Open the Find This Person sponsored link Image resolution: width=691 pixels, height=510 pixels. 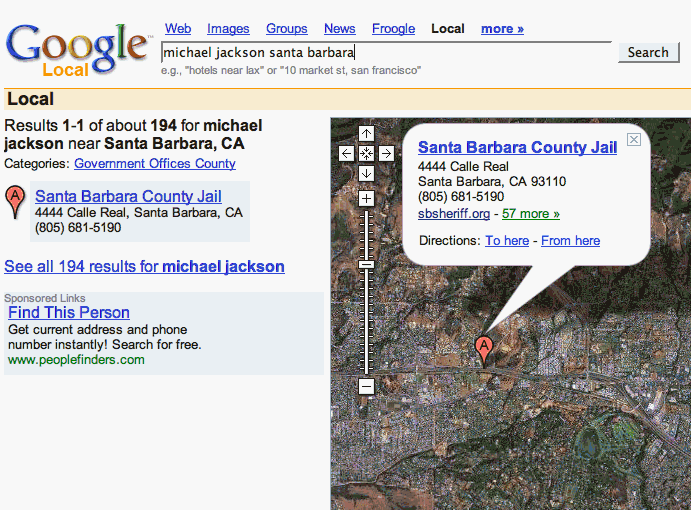click(x=69, y=313)
